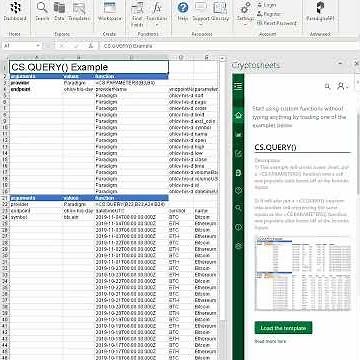
Task: Click the search icon atop Cryptosheets pane
Action: (328, 86)
